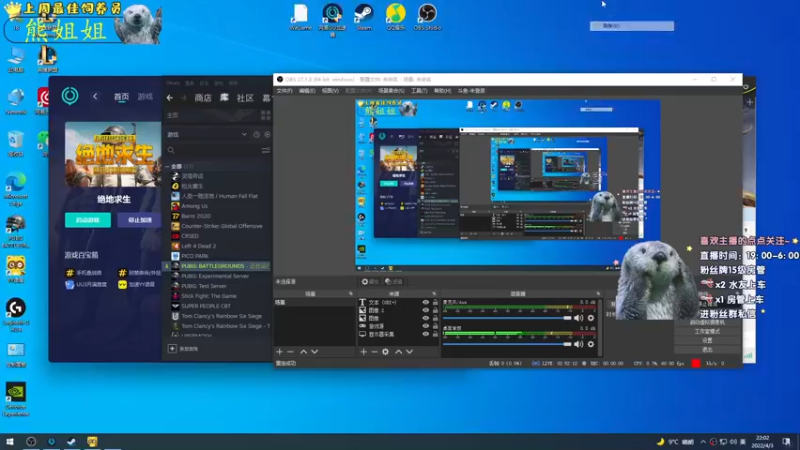Lock the 图像 source
Screen dimensions: 800x450
click(435, 318)
